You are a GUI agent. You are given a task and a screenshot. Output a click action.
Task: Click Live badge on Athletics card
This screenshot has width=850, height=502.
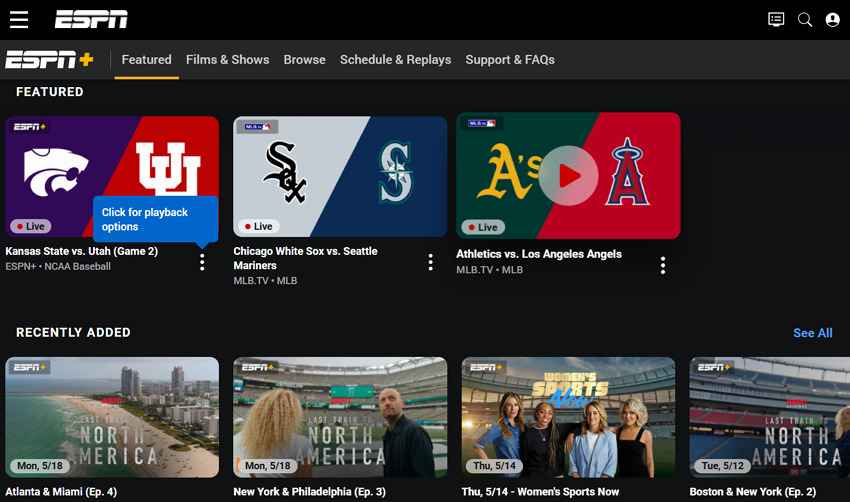pos(483,227)
